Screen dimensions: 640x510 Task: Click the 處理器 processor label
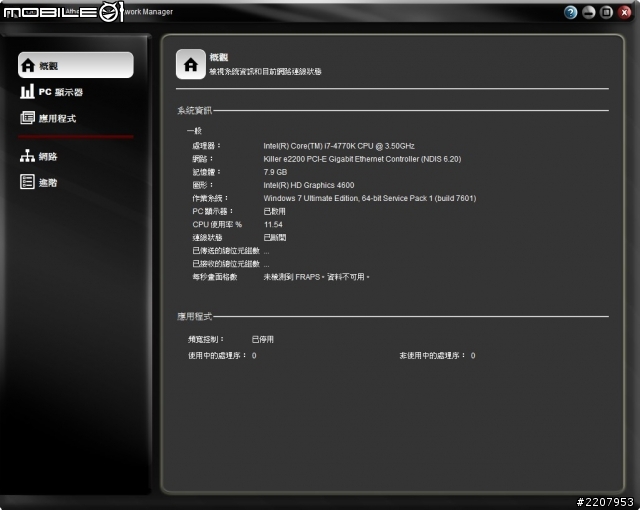click(207, 146)
